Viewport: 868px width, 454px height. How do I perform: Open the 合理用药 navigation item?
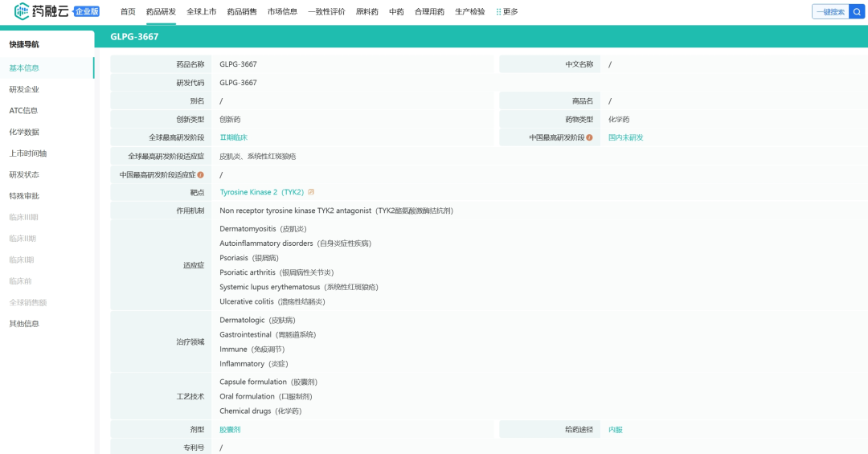(429, 12)
